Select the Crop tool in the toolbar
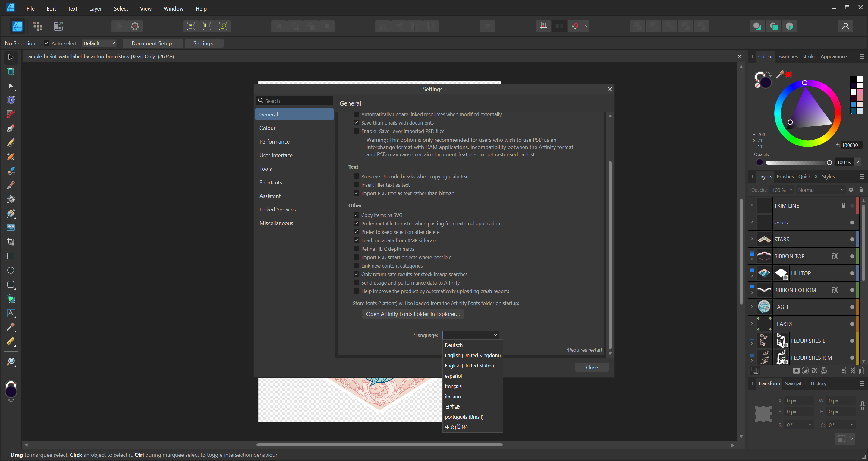 (11, 242)
